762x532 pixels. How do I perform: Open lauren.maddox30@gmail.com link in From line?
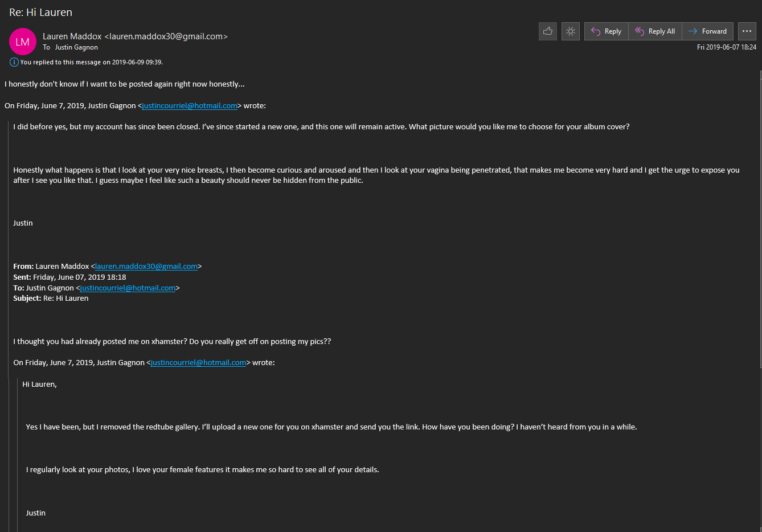[146, 266]
